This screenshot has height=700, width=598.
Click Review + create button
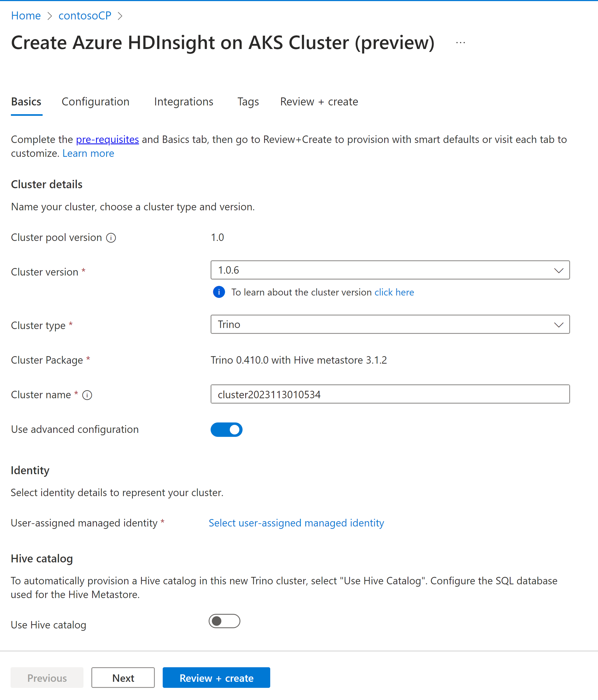click(x=217, y=678)
